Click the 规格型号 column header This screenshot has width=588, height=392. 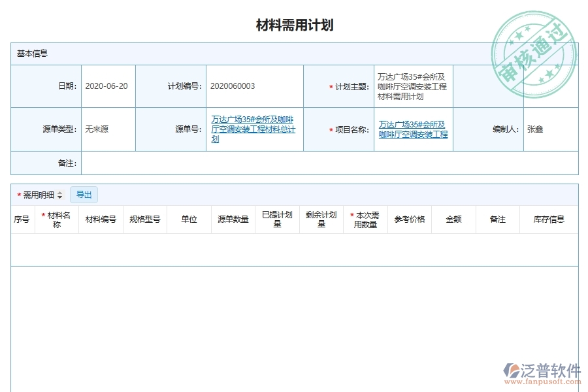(144, 219)
